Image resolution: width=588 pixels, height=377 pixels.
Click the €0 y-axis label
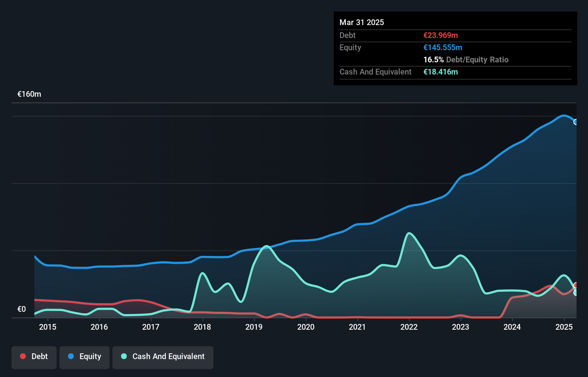point(21,309)
